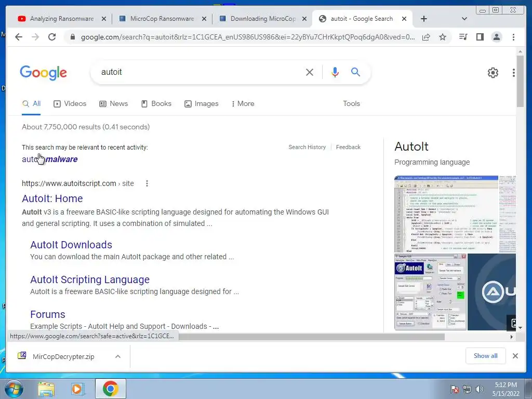The height and width of the screenshot is (399, 532).
Task: Click the horizontal page scrollbar
Action: (x=312, y=337)
